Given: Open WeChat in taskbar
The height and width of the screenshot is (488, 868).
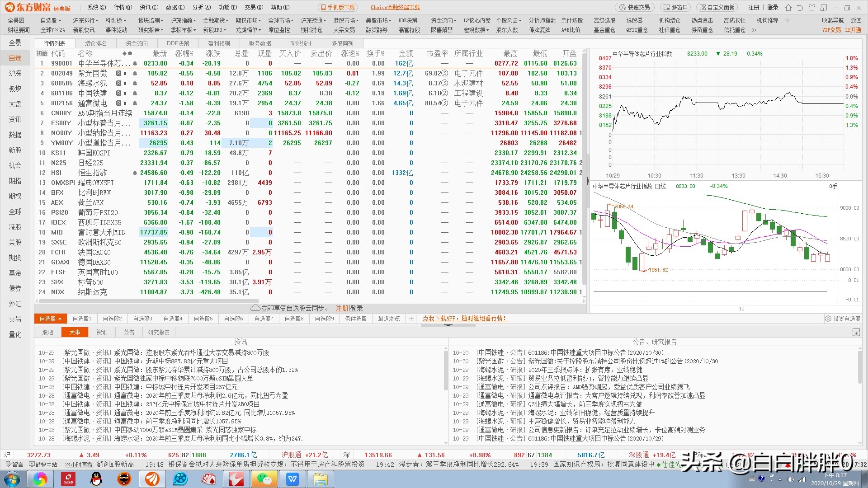Looking at the screenshot, I should click(264, 479).
